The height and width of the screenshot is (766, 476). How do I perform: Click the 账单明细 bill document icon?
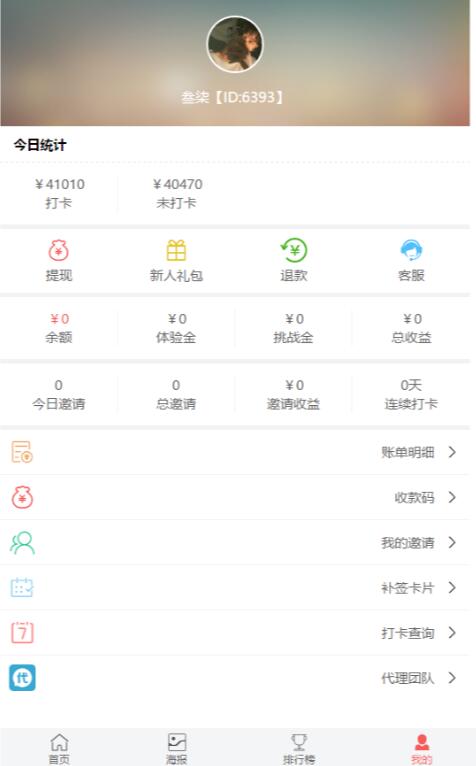pos(22,452)
